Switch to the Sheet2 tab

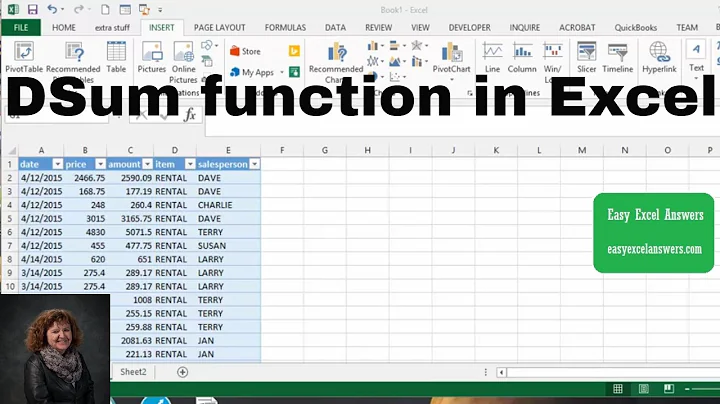[x=133, y=372]
